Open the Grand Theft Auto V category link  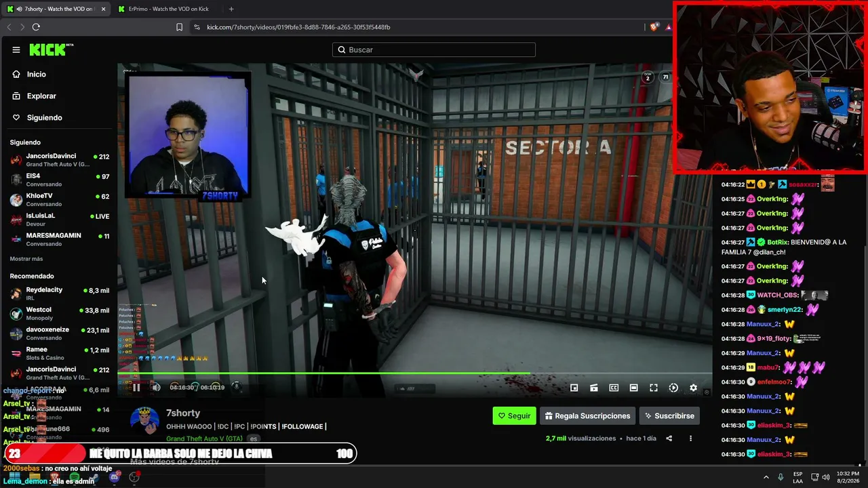[x=204, y=439]
